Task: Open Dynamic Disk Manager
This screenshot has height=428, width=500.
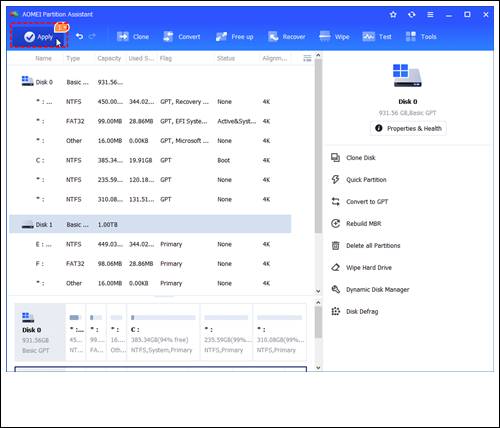Action: click(370, 290)
